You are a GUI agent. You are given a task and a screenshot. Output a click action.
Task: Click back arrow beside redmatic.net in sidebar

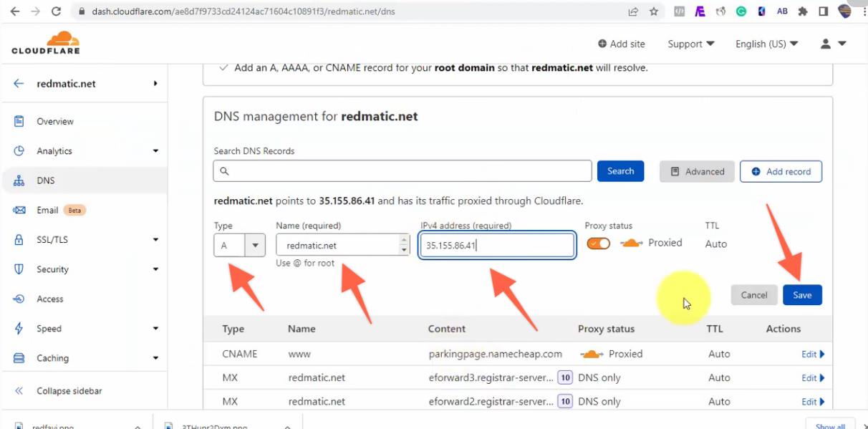click(x=19, y=84)
